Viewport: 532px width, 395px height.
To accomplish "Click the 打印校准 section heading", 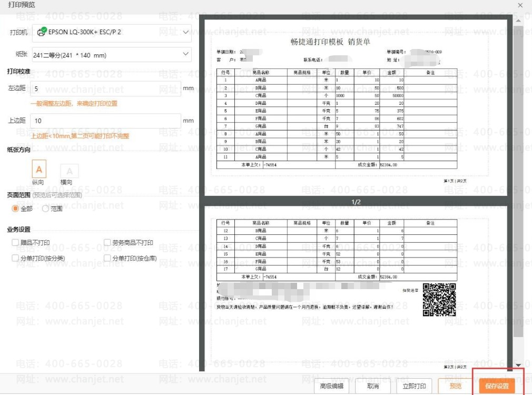I will (x=18, y=71).
